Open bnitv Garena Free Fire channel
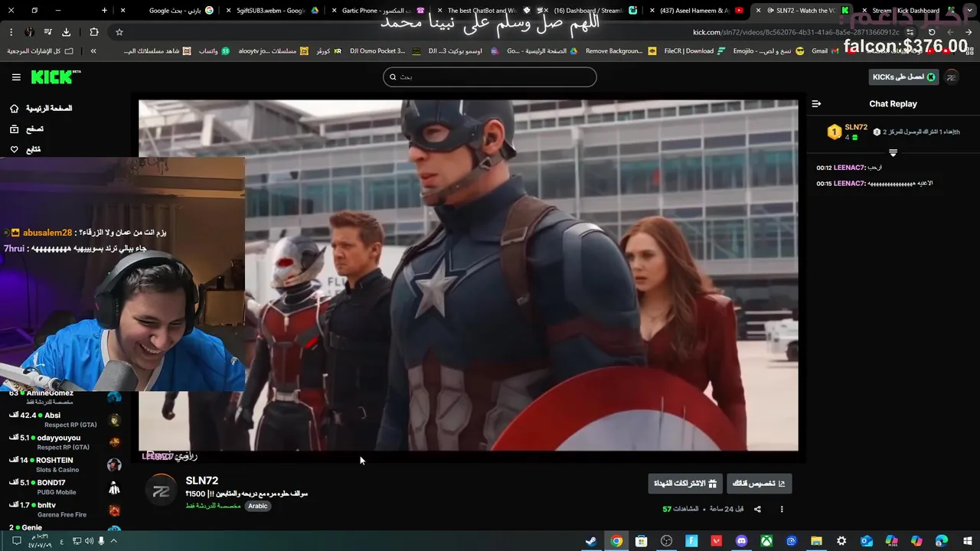The image size is (980, 551). click(x=65, y=510)
